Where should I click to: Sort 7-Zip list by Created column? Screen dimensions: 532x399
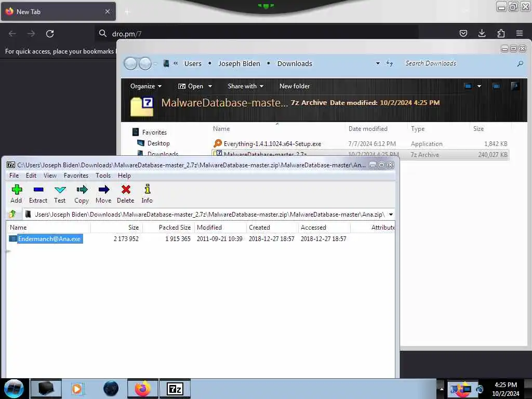coord(272,228)
